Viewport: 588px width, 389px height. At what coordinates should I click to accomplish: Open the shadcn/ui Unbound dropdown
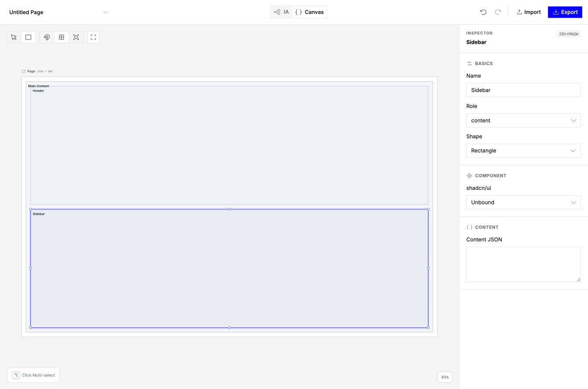523,202
